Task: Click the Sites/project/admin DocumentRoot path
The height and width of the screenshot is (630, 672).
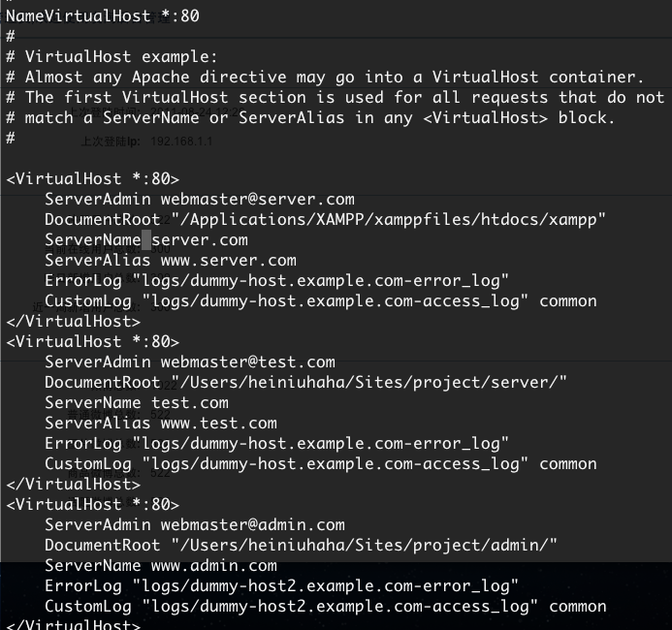Action: point(365,546)
